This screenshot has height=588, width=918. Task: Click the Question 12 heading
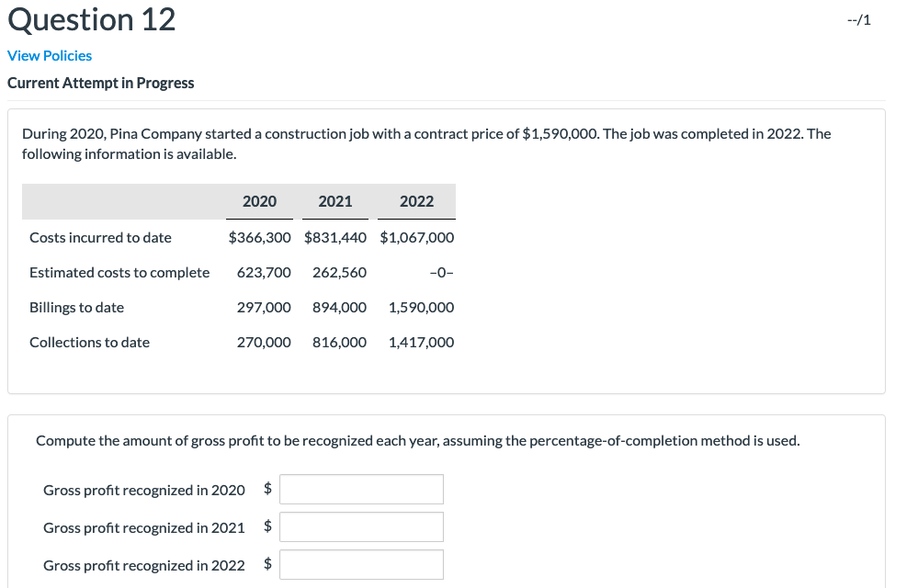tap(91, 18)
